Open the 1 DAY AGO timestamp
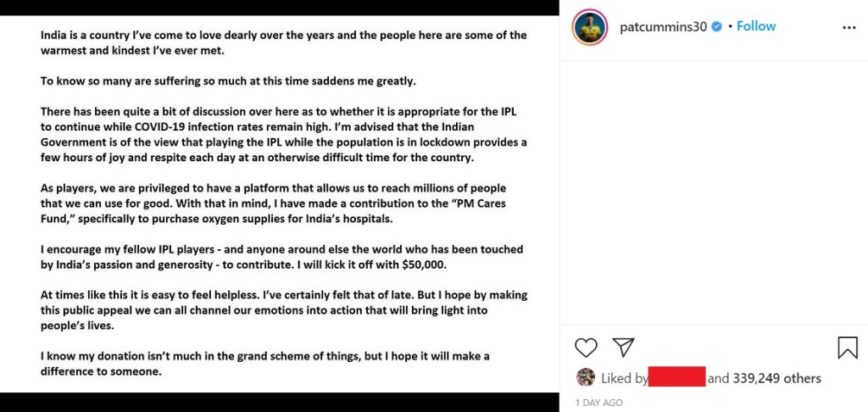Image resolution: width=868 pixels, height=412 pixels. pos(598,403)
